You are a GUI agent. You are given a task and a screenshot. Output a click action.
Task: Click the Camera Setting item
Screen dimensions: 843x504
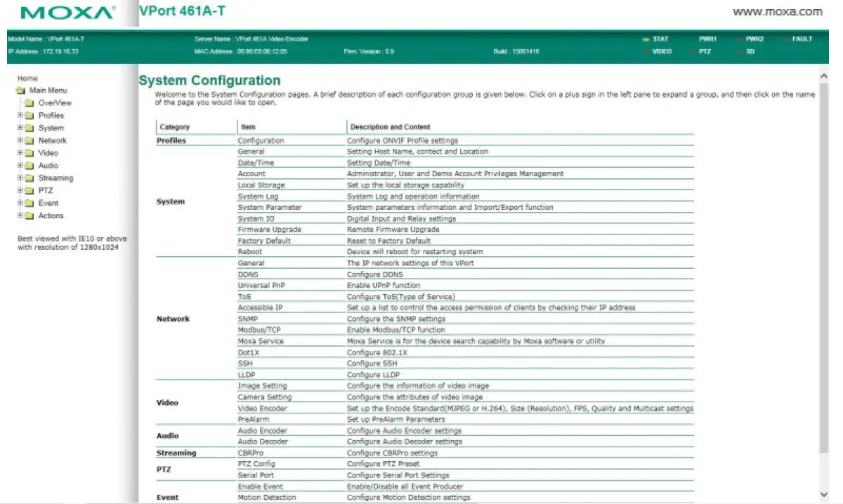point(264,397)
